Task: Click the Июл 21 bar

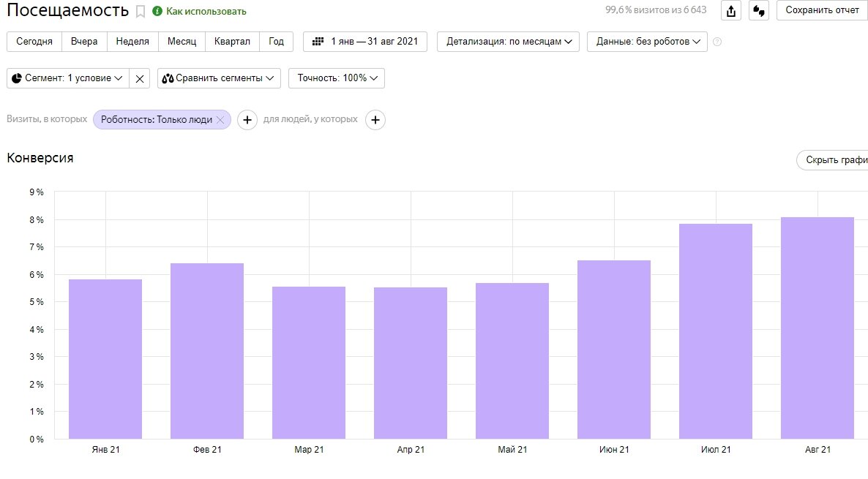Action: 716,331
